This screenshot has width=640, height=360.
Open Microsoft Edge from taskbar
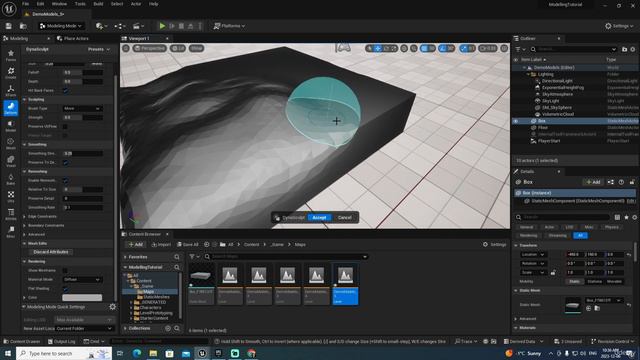point(137,353)
